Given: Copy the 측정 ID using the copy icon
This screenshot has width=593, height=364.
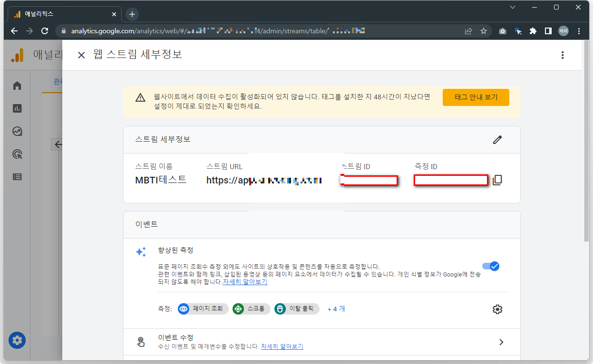Looking at the screenshot, I should coord(497,180).
